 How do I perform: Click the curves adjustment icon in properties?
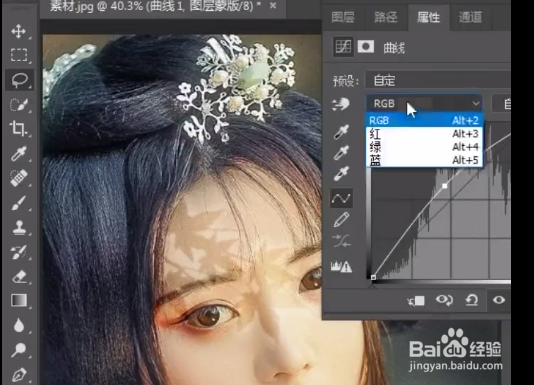click(343, 47)
